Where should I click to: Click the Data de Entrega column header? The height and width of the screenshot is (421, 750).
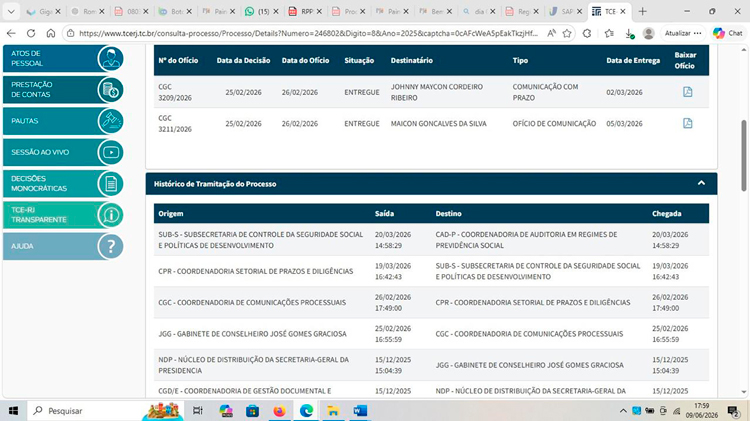tap(633, 60)
